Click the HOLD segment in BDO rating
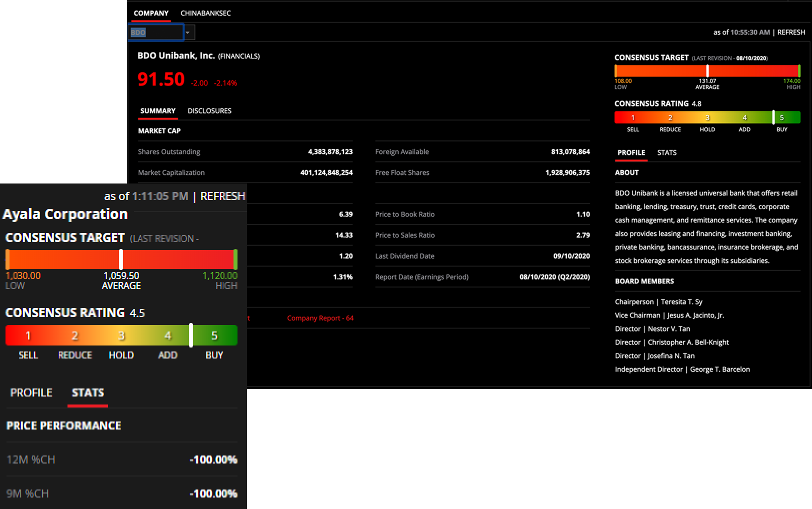Screen dimensions: 812x509 707,117
